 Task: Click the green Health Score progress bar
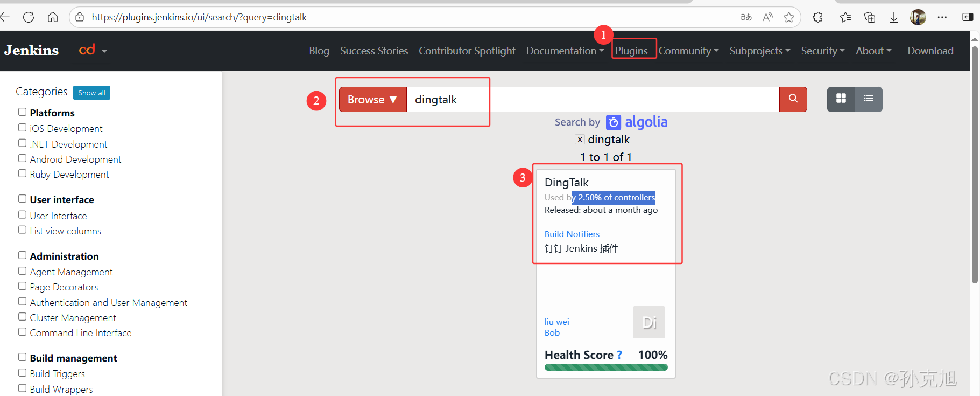click(x=606, y=367)
